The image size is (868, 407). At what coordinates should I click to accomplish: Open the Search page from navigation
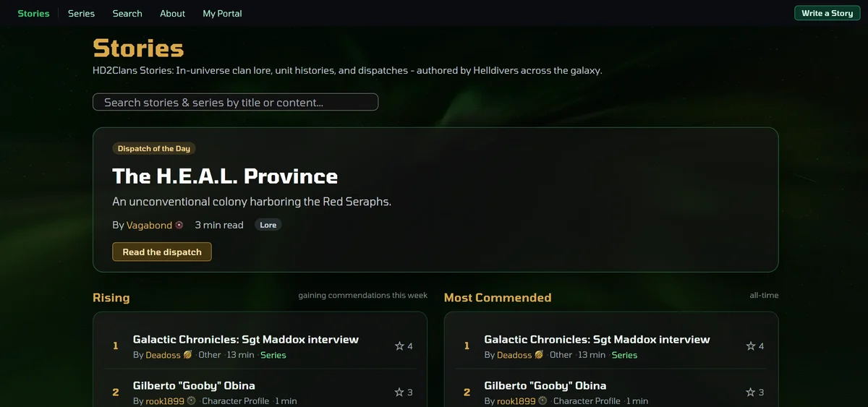click(127, 13)
